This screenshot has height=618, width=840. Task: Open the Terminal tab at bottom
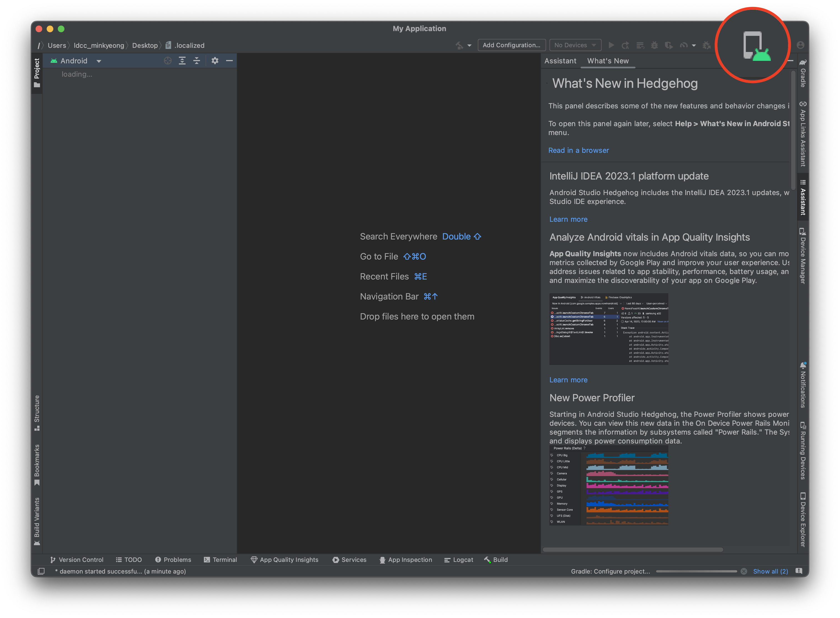pos(220,560)
